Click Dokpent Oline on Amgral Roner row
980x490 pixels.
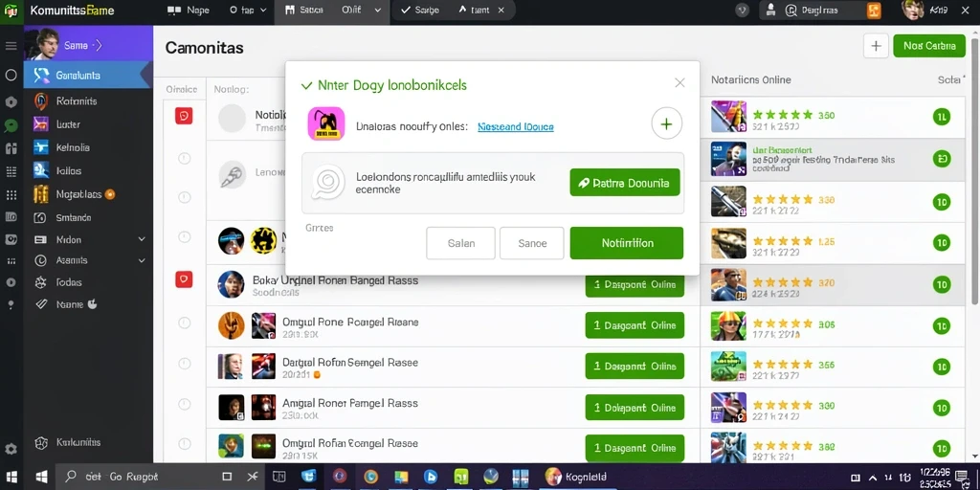(x=635, y=408)
